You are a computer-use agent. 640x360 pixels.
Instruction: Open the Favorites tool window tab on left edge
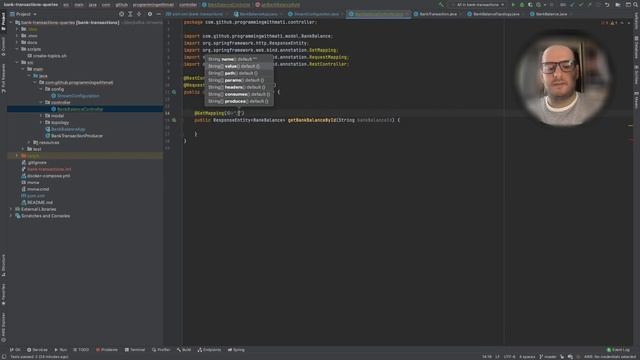[3, 295]
